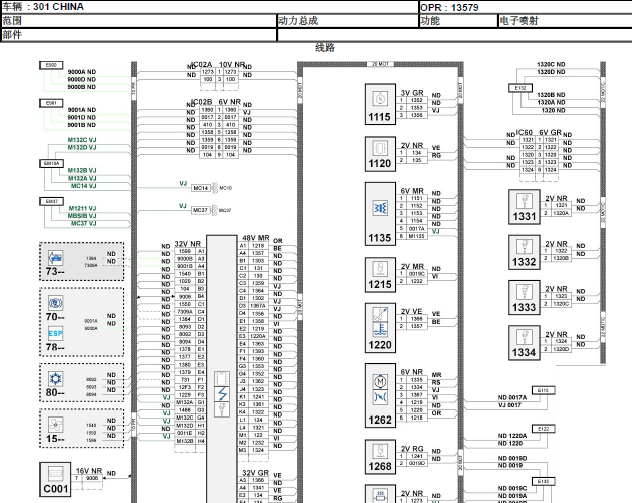This screenshot has width=632, height=503.
Task: Click the component number 1262
Action: click(380, 420)
